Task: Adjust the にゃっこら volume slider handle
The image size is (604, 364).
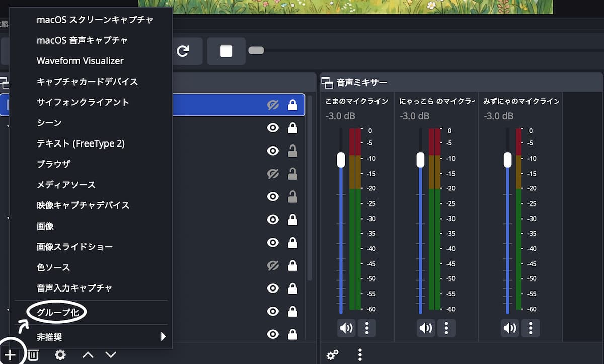Action: pyautogui.click(x=421, y=160)
